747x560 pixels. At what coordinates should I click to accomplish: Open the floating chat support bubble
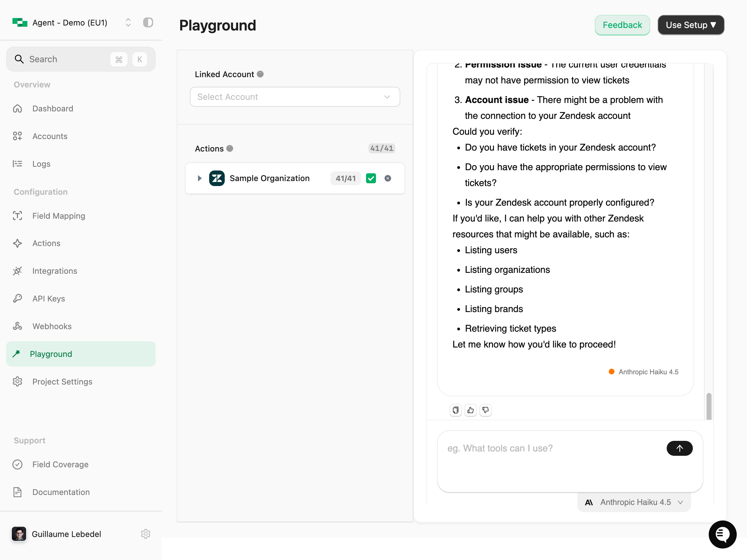point(722,534)
